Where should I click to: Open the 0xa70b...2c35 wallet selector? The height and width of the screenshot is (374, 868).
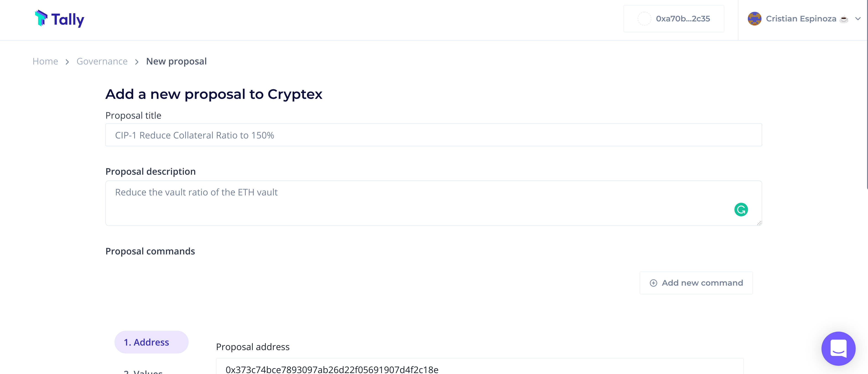pyautogui.click(x=673, y=19)
